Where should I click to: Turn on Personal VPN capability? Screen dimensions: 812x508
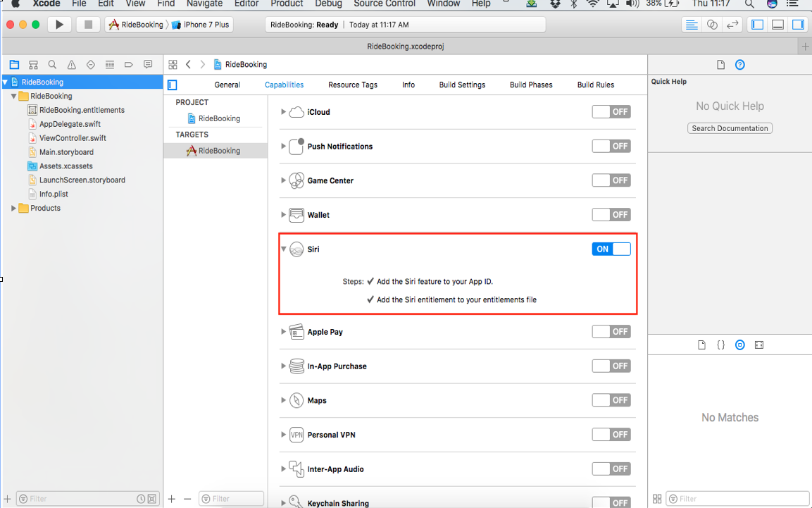(x=611, y=435)
